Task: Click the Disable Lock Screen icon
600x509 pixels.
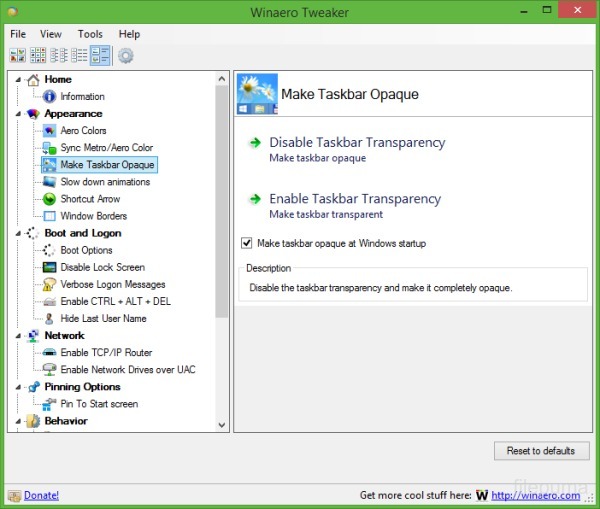Action: [49, 267]
